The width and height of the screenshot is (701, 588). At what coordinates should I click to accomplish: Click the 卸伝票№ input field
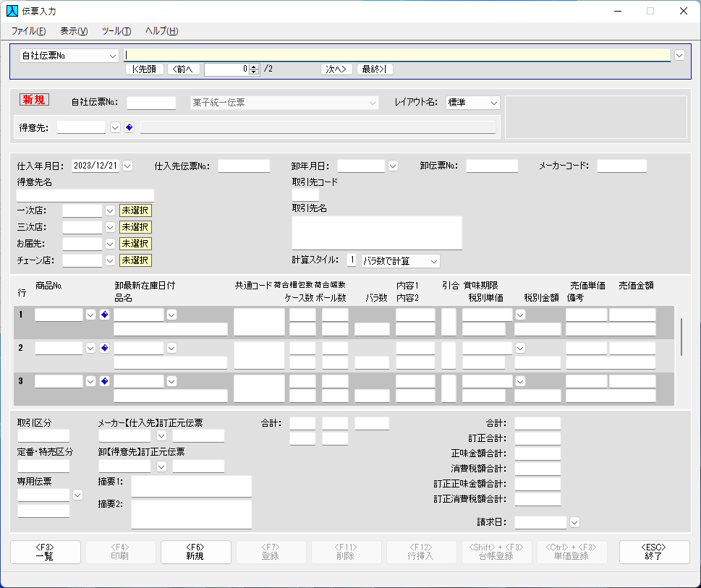click(x=492, y=166)
